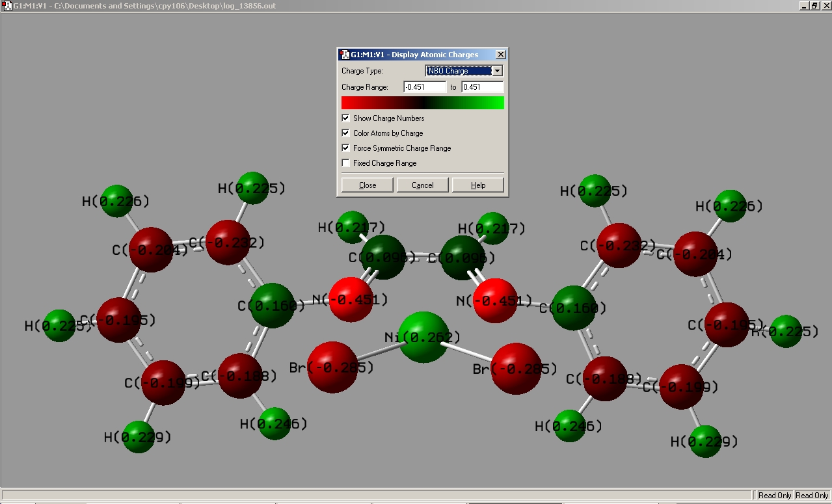The height and width of the screenshot is (504, 832).
Task: Click the Cancel button
Action: coord(422,185)
